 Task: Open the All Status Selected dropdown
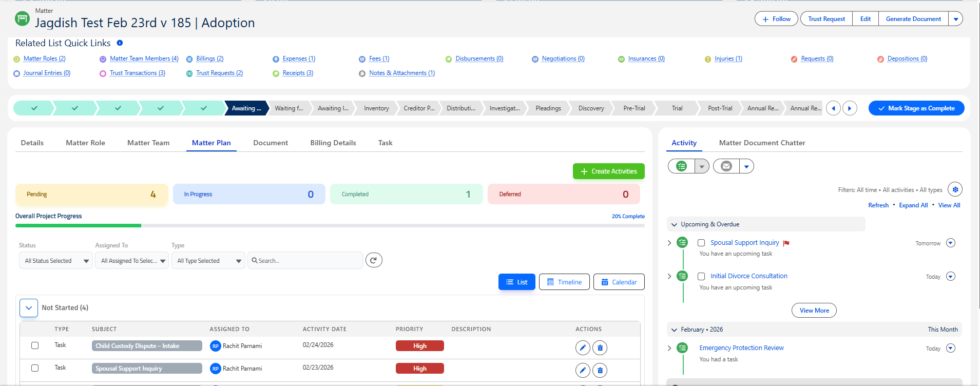pos(56,261)
